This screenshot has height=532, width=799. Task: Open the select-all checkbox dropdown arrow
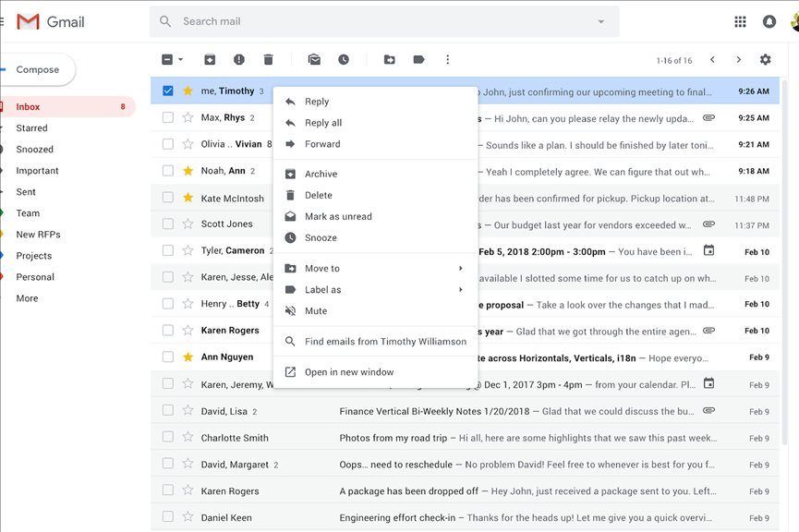180,60
